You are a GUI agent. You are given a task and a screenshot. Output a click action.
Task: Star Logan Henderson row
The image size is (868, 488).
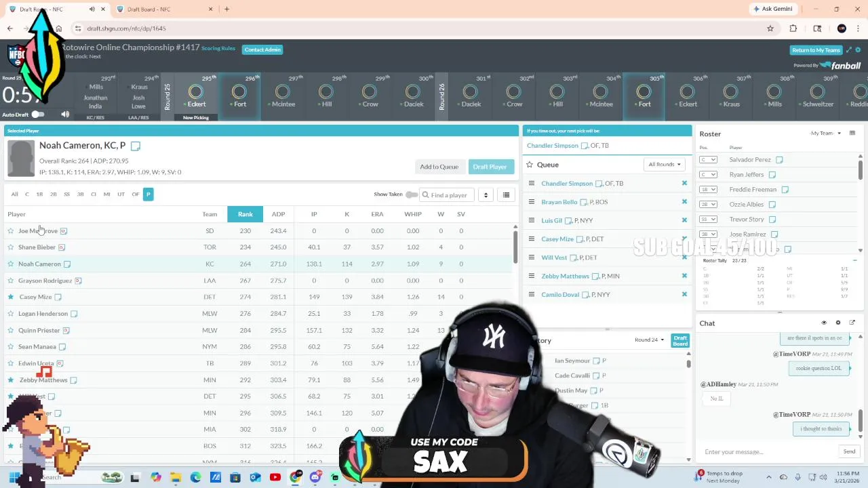tap(11, 314)
